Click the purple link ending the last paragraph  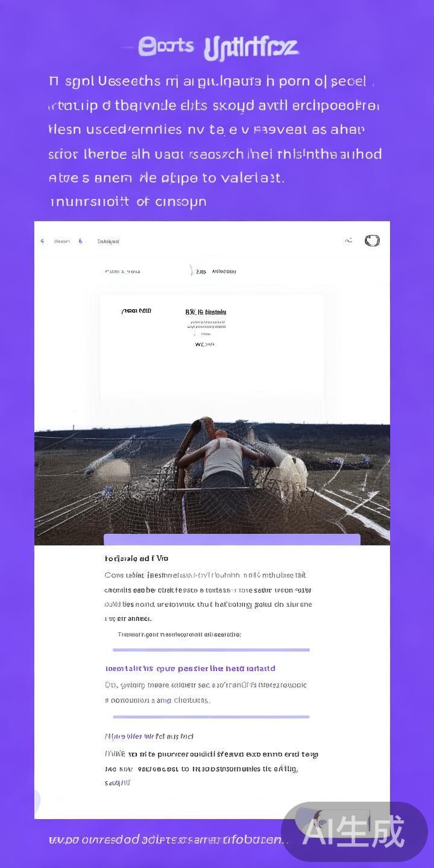[x=118, y=783]
